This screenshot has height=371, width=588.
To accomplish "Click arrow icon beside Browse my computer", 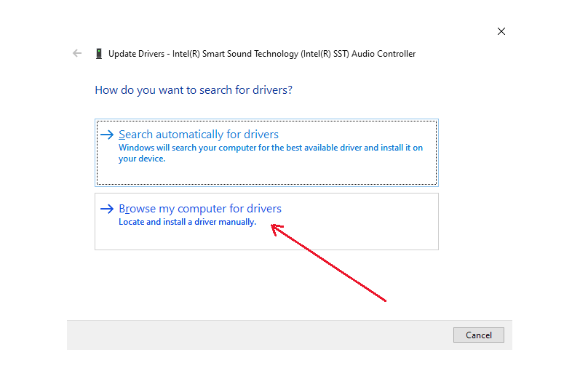I will [107, 209].
